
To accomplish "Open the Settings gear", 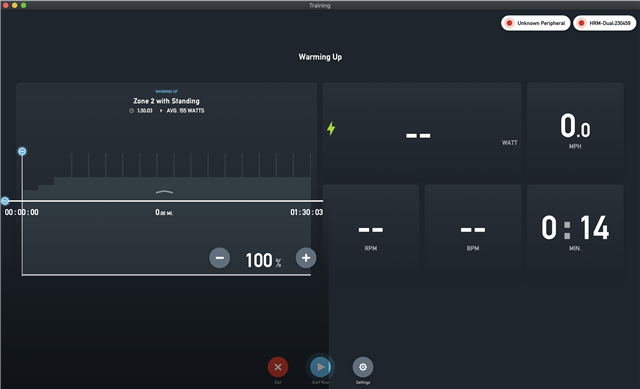I will coord(362,367).
